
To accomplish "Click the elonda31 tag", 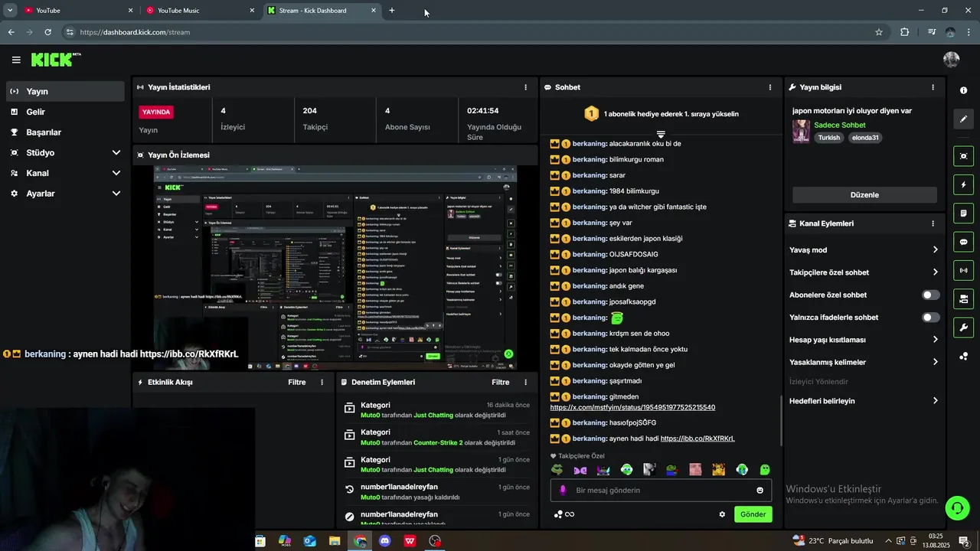I will coord(865,138).
